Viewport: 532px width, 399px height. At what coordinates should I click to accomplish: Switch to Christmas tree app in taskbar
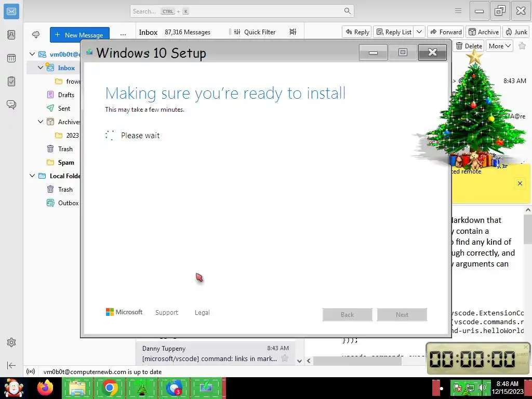pos(141,388)
